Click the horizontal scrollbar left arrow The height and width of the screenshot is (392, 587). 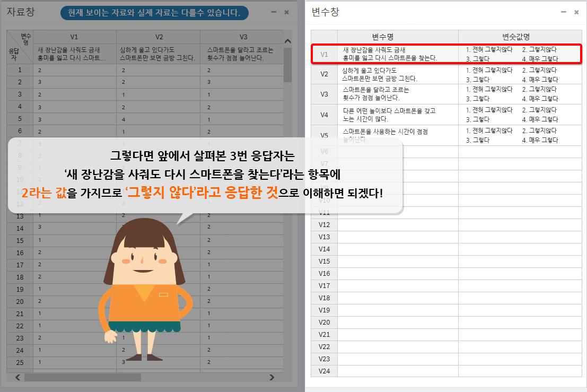pos(17,377)
